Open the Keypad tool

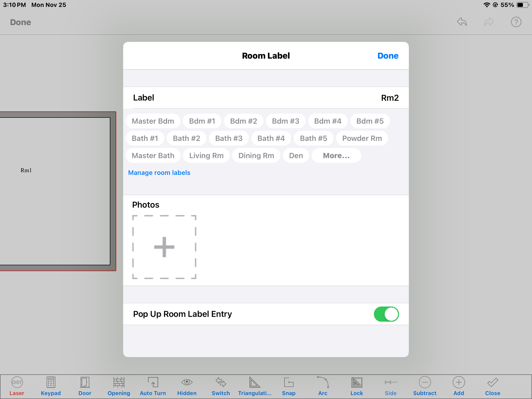click(51, 382)
